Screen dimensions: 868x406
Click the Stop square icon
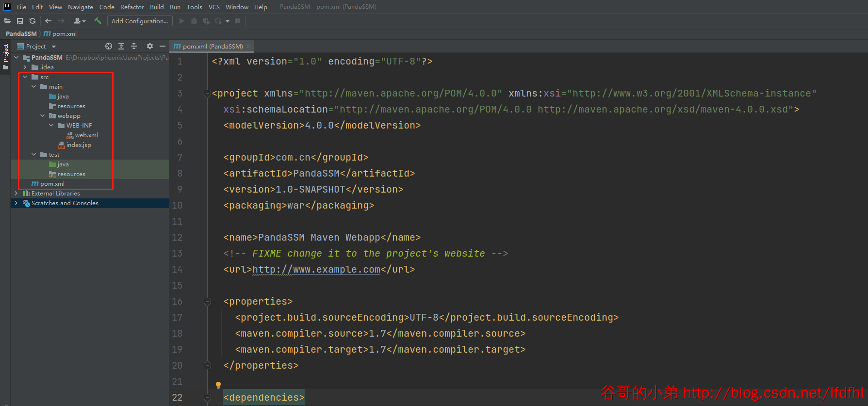click(x=237, y=21)
